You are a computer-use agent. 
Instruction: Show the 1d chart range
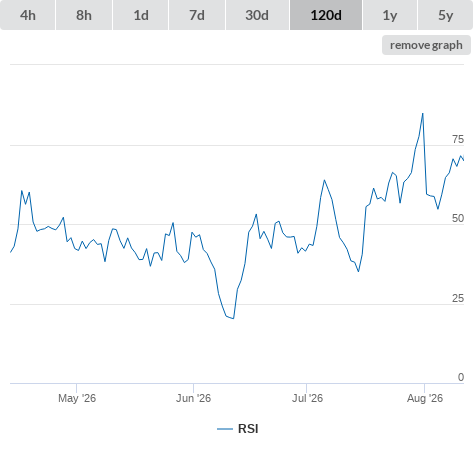[x=141, y=15]
